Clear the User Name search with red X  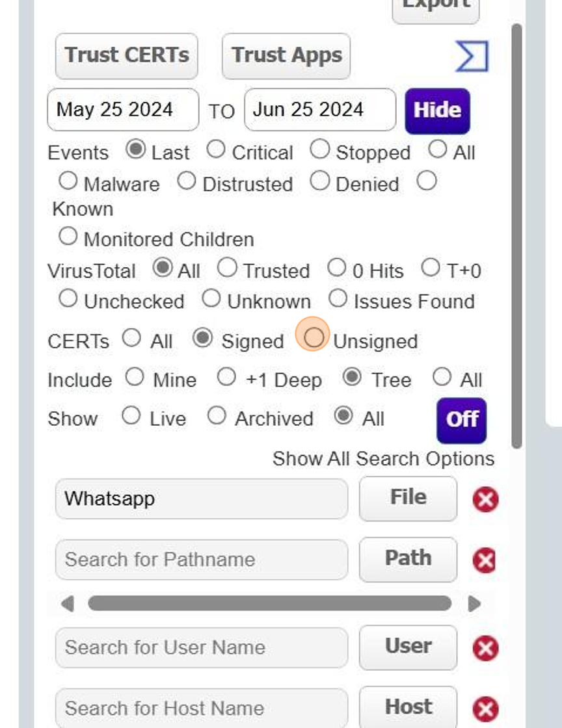tap(485, 648)
